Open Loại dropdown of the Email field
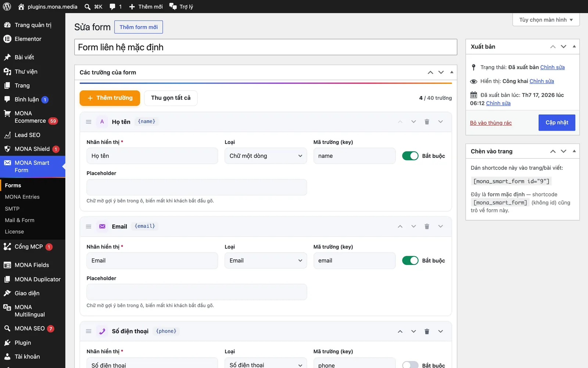The width and height of the screenshot is (588, 368). pos(266,261)
